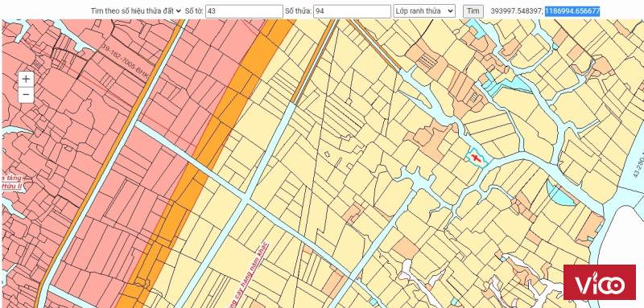Click the parcel label 39-162-7005-BHK
Image resolution: width=644 pixels, height=308 pixels.
[x=125, y=60]
